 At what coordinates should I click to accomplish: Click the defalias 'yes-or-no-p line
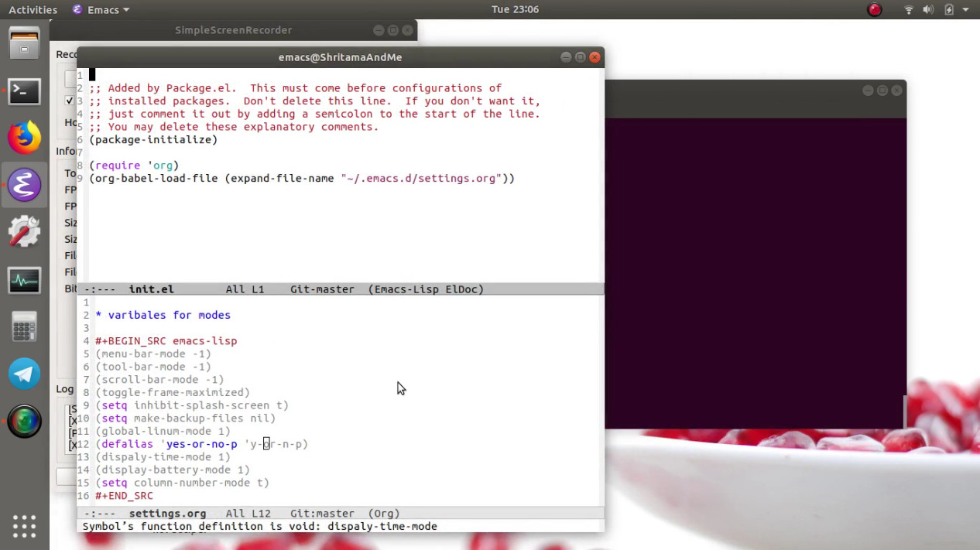(201, 444)
